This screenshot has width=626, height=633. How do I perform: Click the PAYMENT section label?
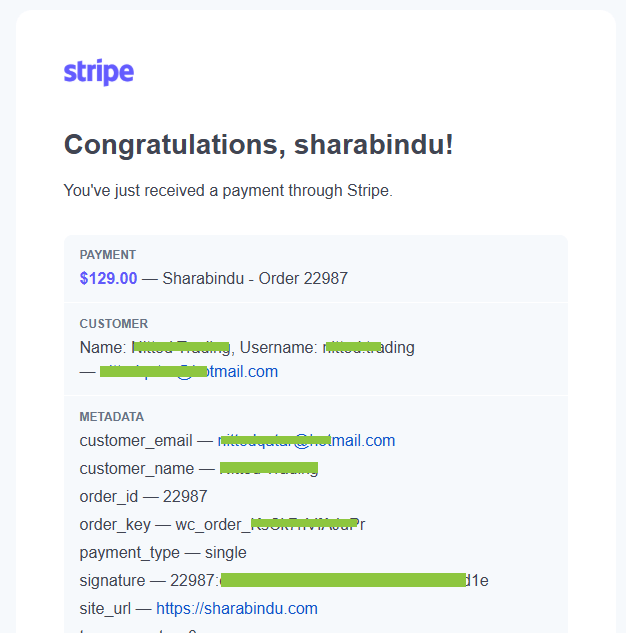click(x=108, y=255)
